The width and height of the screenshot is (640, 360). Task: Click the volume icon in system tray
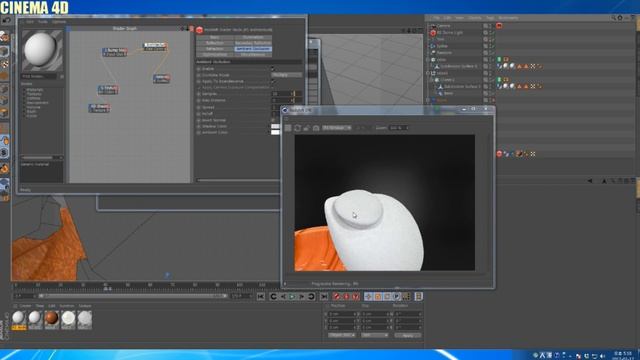(x=602, y=356)
